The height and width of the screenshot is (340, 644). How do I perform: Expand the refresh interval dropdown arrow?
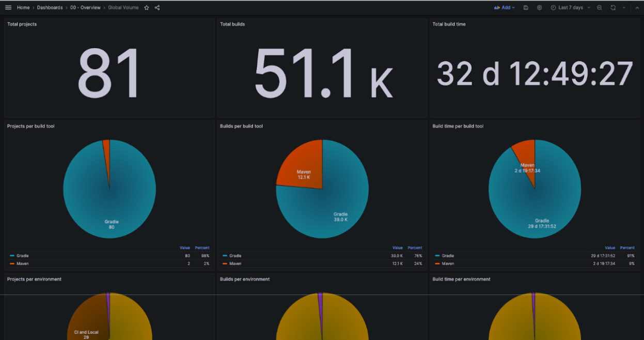click(x=624, y=8)
